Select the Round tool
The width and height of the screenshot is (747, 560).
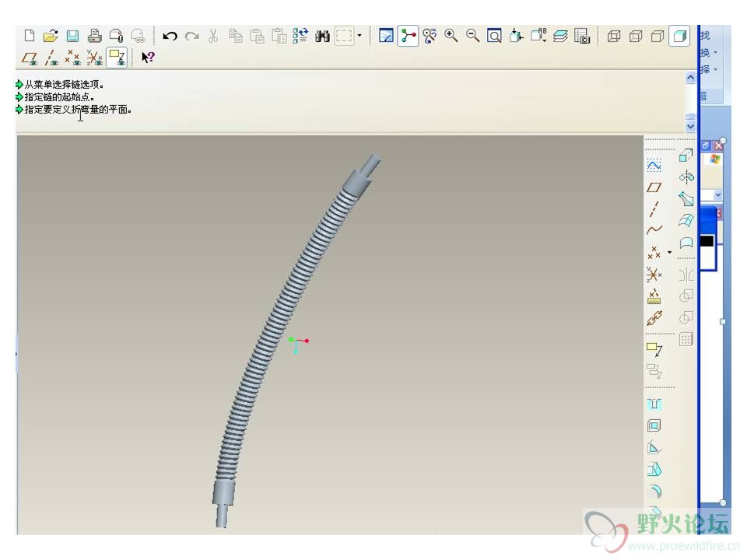(x=655, y=491)
